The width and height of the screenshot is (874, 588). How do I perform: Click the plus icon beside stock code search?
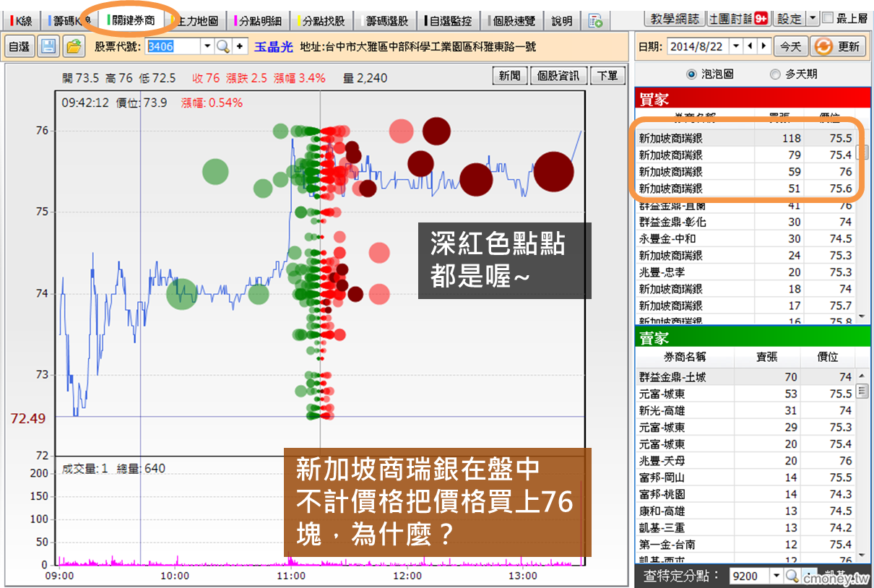point(240,47)
